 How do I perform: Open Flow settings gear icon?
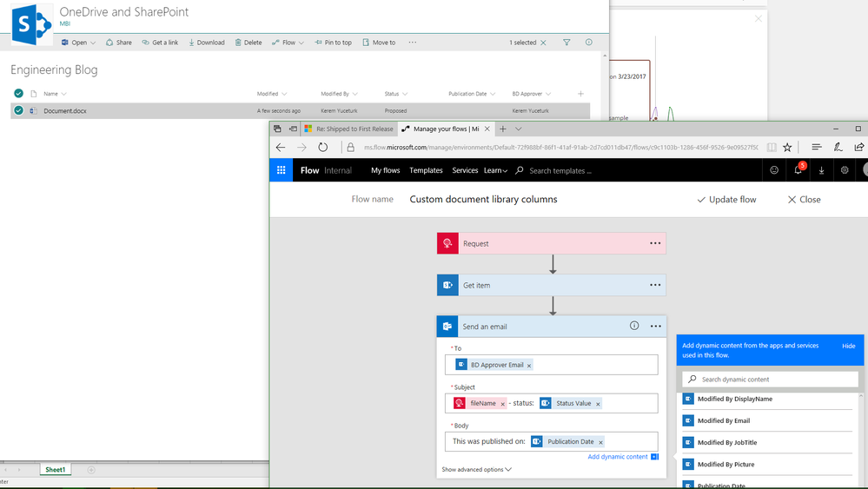pyautogui.click(x=845, y=170)
